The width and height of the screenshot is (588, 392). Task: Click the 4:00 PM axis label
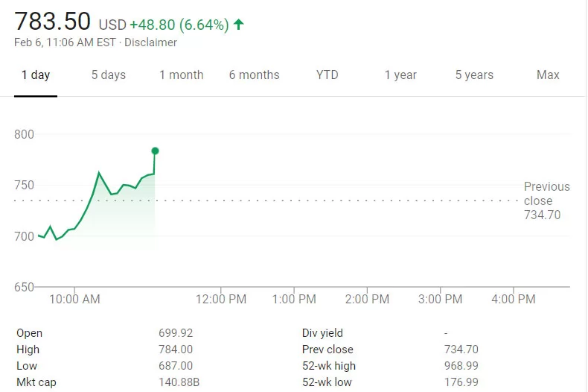click(514, 299)
